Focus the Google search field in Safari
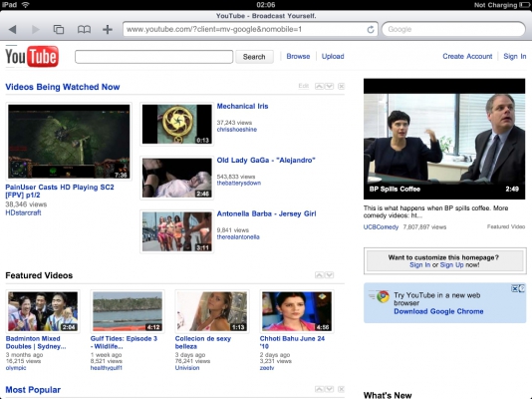 tap(453, 30)
